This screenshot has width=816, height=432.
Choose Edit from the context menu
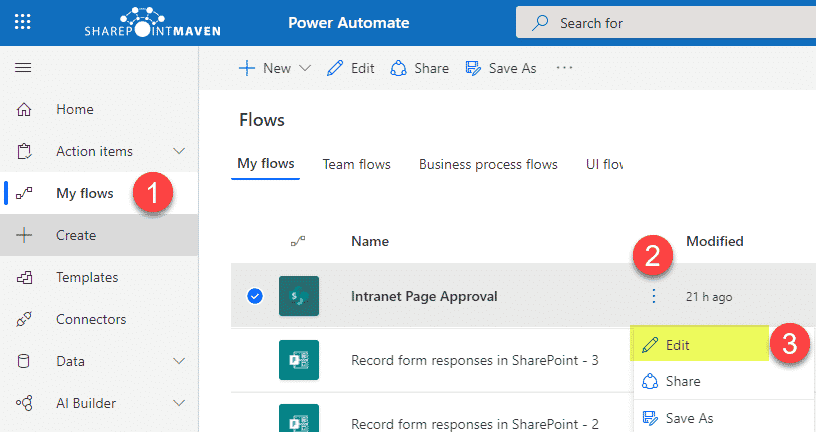tap(700, 345)
